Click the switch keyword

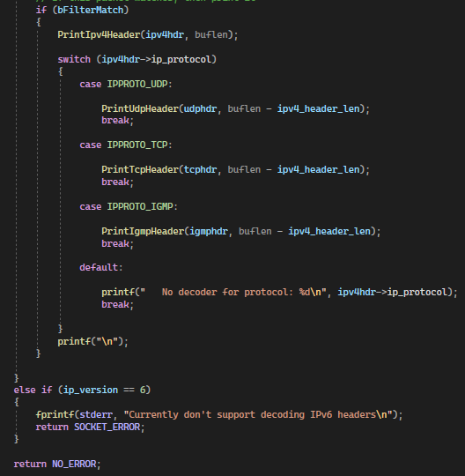74,59
